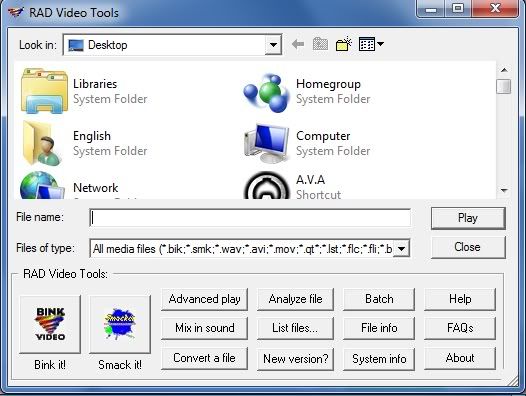526x396 pixels.
Task: Select the Network globe icon
Action: tap(42, 185)
